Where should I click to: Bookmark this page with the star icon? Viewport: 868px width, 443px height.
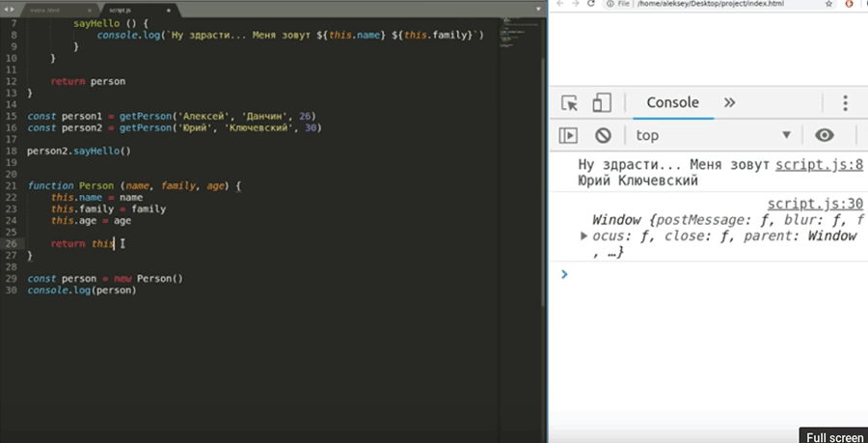point(828,3)
